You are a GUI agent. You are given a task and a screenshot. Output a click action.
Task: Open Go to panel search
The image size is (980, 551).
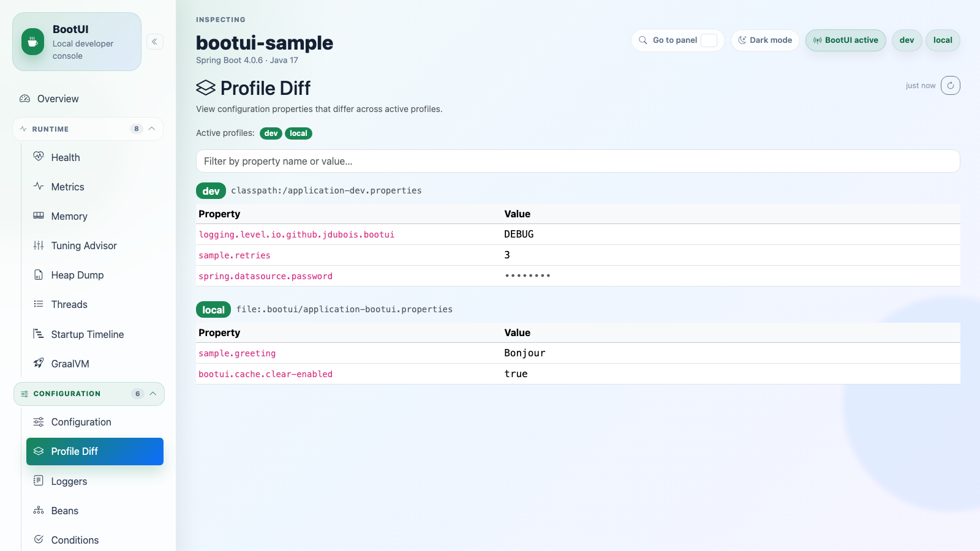(677, 40)
